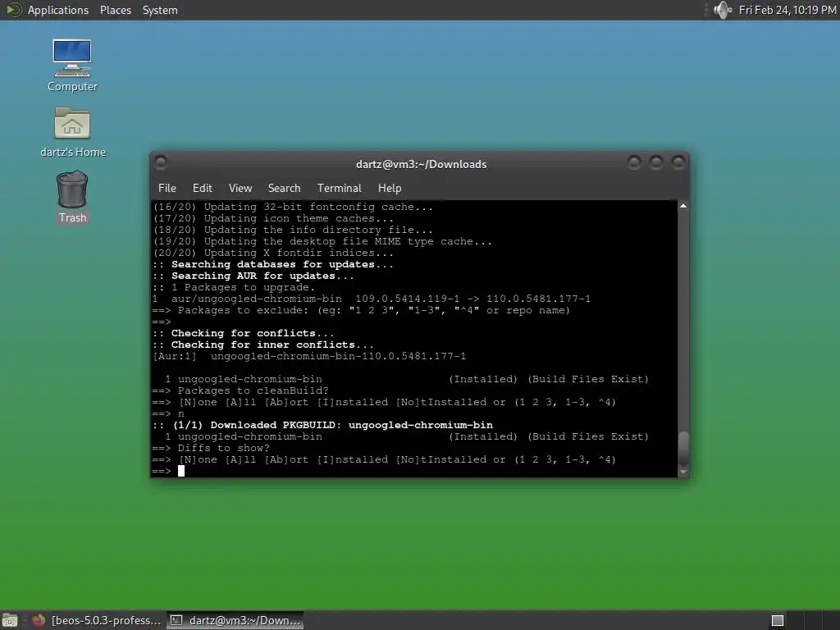Click the terminal scrollbar thumb
Viewport: 840px width, 630px height.
point(683,449)
